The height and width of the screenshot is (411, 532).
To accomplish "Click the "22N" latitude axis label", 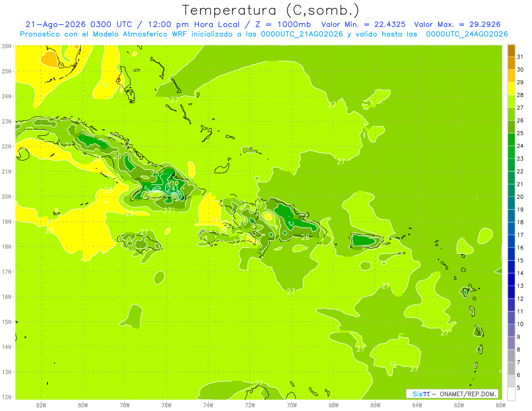I will 6,146.
